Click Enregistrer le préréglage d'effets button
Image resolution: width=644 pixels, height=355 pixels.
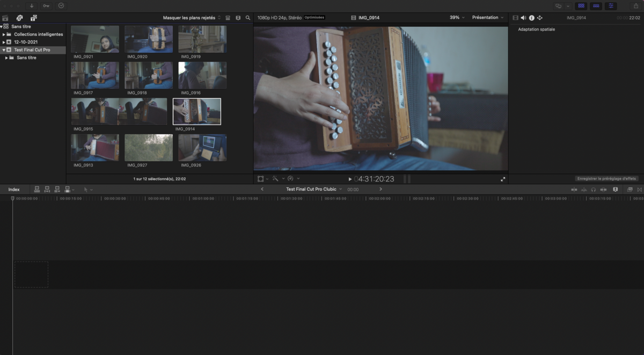pos(606,178)
